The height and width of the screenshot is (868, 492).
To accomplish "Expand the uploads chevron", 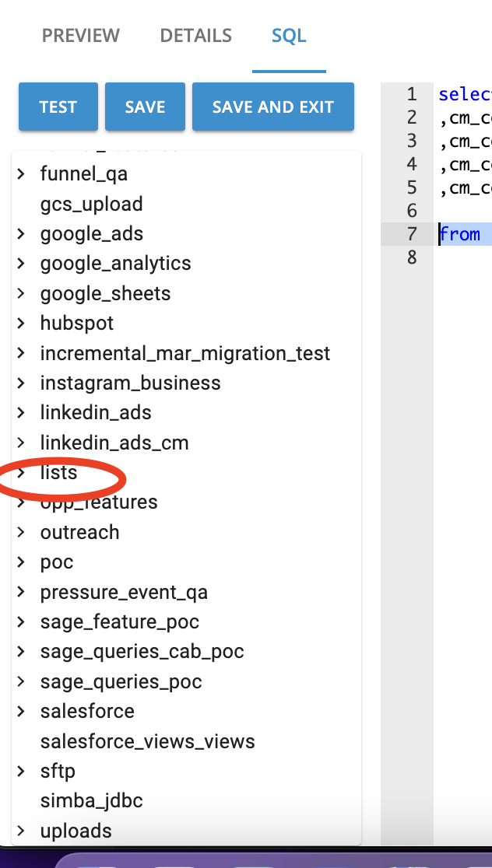I will coord(21,831).
